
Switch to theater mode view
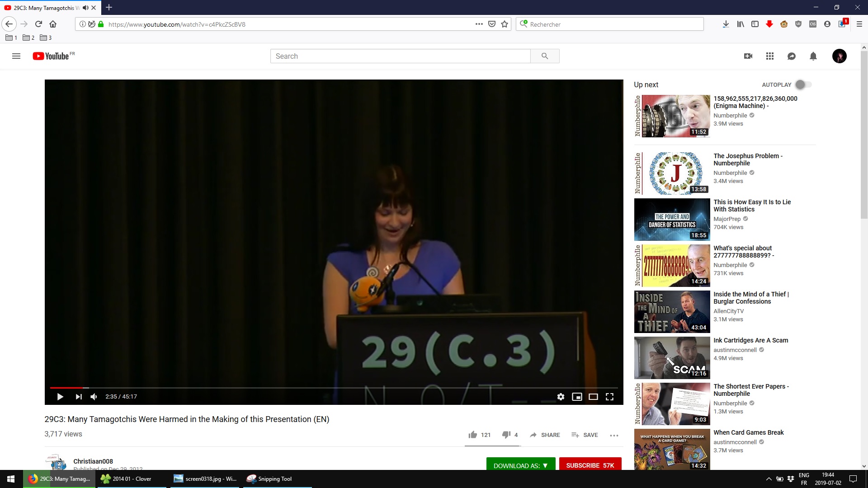[x=593, y=397]
